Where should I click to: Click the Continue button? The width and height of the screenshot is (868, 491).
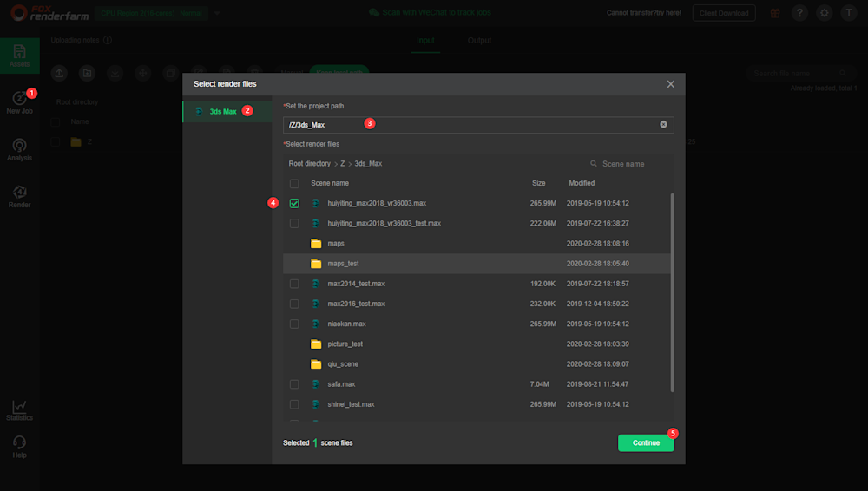[x=646, y=442]
